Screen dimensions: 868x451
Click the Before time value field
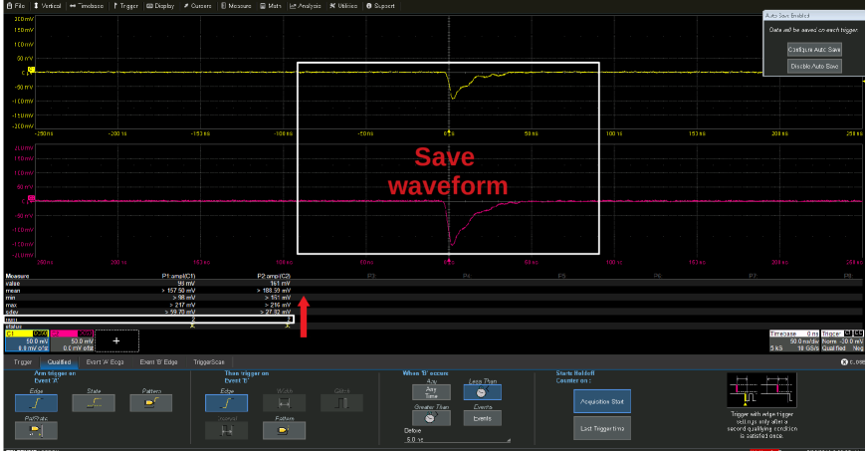pos(453,439)
